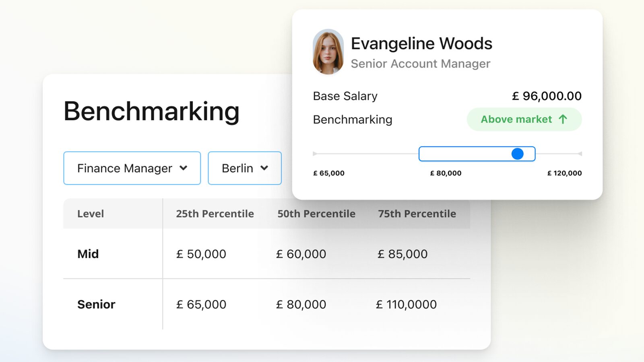Sort by 25th Percentile column header
This screenshot has height=362, width=644.
(215, 214)
